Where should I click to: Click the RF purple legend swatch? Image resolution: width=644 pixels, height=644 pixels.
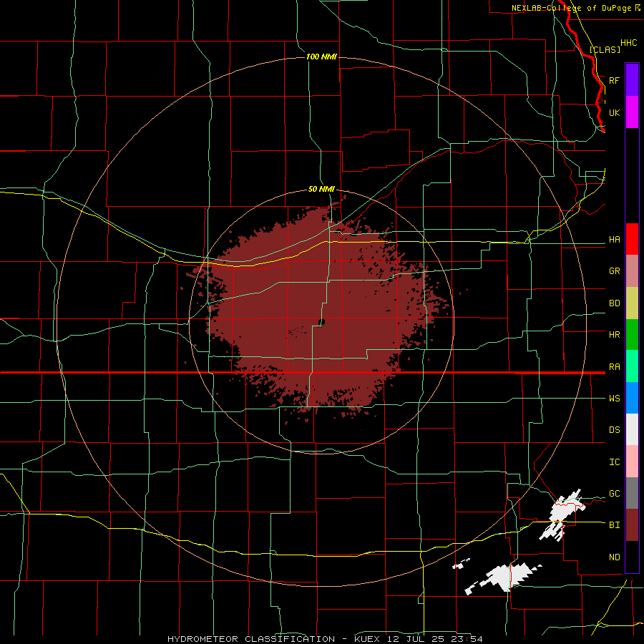click(x=632, y=80)
